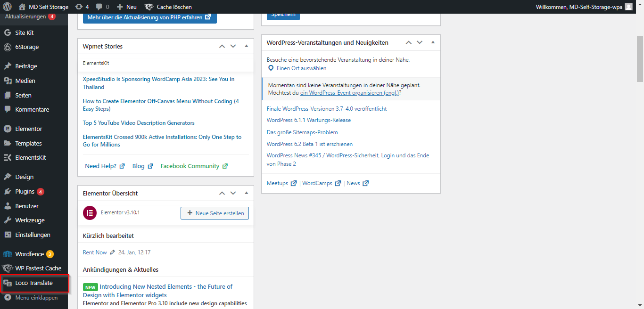Click the WordPress logo in admin bar
This screenshot has height=309, width=644.
pyautogui.click(x=8, y=7)
